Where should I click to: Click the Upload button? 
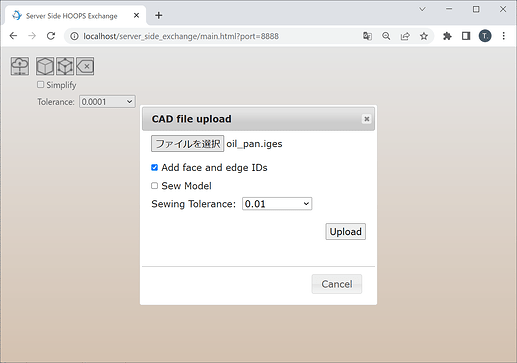(345, 232)
